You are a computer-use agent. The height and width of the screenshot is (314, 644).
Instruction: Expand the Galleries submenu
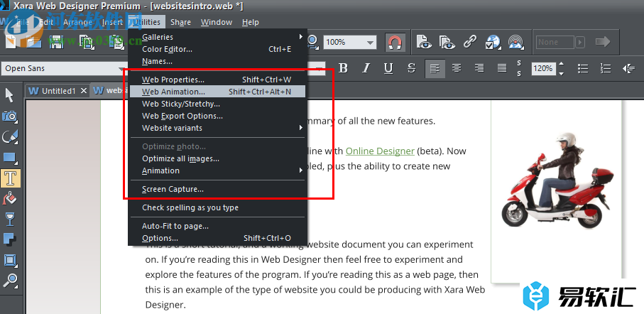point(218,37)
